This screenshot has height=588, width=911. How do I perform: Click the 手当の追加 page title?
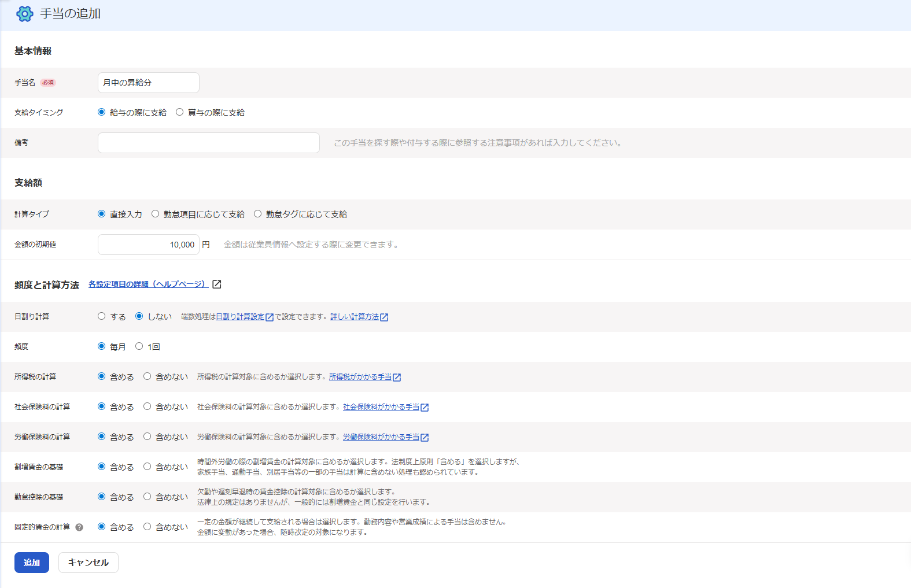pos(71,14)
